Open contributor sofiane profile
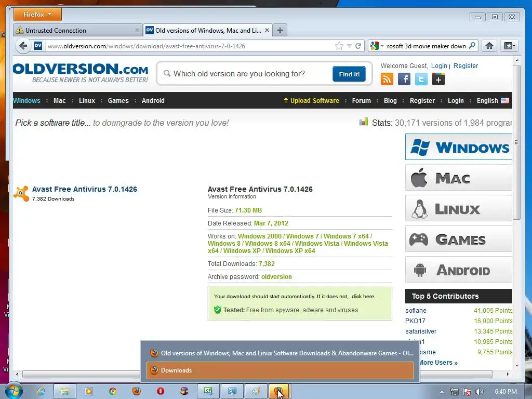Screen dimensions: 532x399 point(416,311)
